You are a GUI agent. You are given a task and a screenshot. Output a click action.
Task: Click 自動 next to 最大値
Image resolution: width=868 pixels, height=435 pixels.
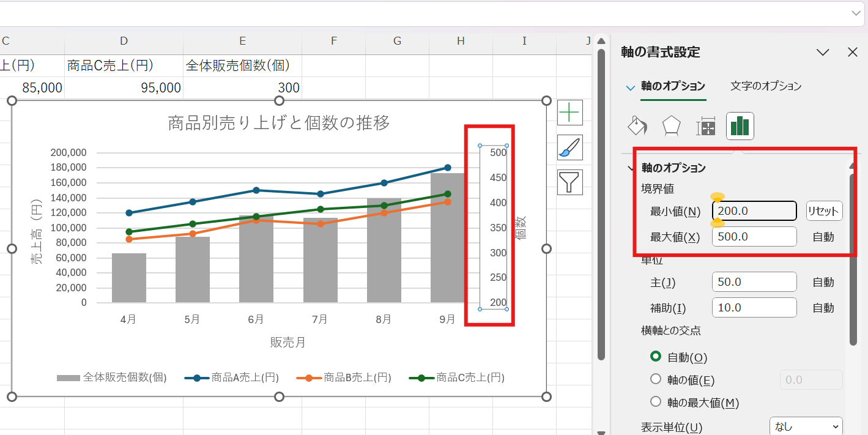[824, 236]
